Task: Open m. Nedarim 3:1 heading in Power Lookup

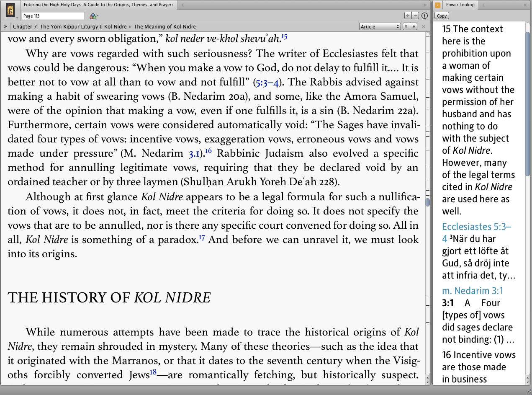Action: pos(473,291)
